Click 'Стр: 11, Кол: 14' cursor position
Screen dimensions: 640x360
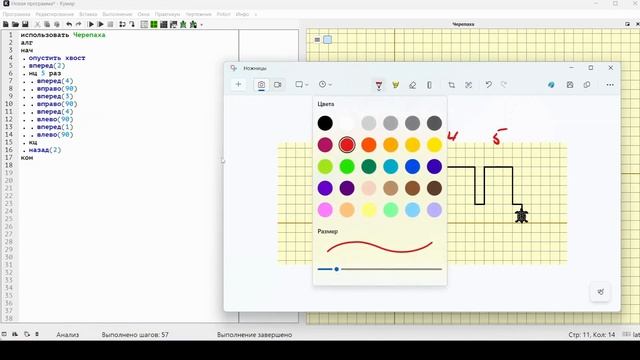coord(591,334)
